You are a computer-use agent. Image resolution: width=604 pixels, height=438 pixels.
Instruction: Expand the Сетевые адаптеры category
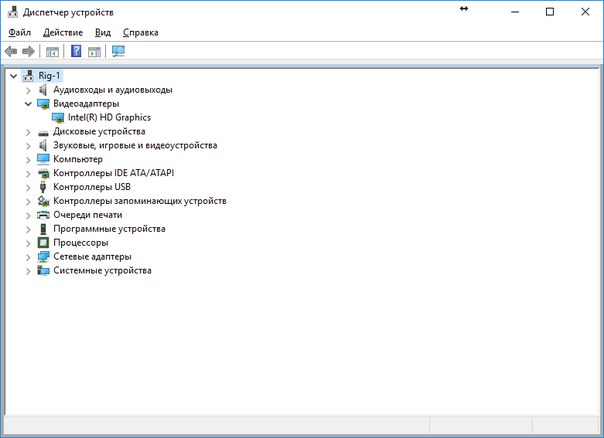click(28, 257)
